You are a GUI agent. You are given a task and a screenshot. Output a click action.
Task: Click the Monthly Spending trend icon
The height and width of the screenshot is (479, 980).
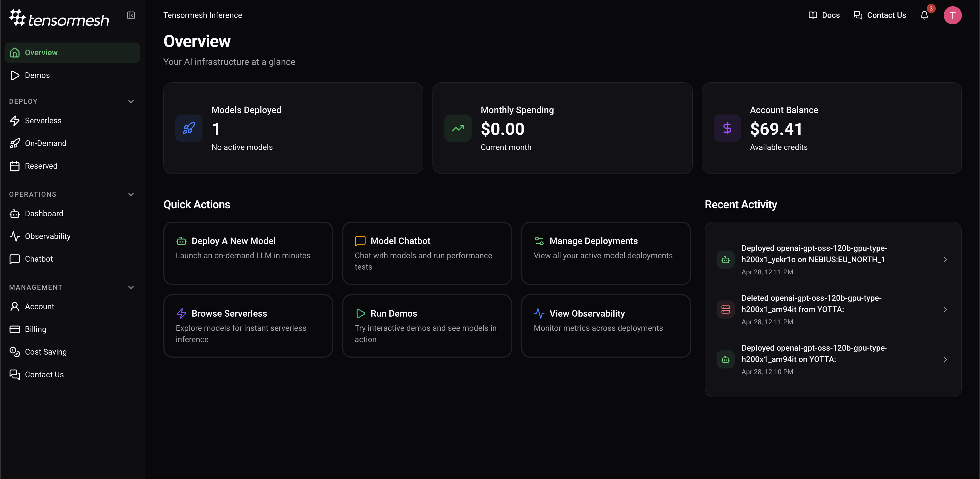click(458, 128)
